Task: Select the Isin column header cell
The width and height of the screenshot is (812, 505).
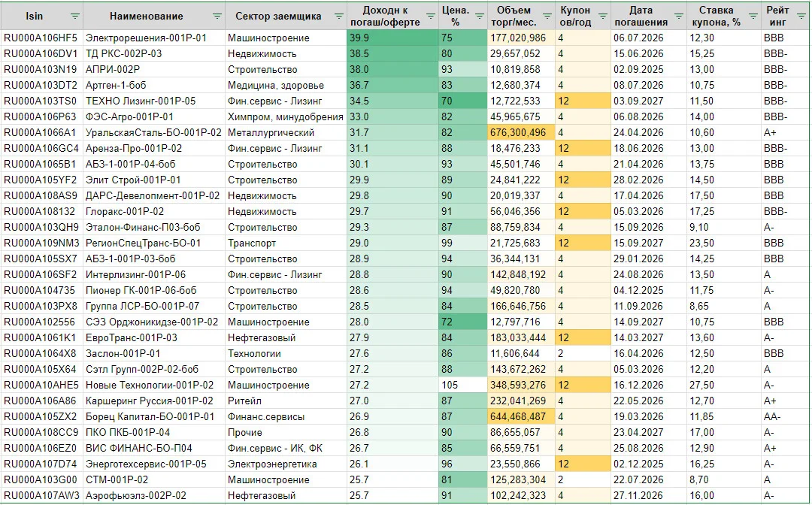Action: (42, 16)
